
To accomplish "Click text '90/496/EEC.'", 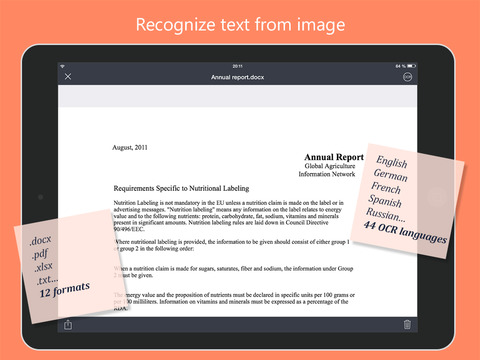I will (x=129, y=229).
